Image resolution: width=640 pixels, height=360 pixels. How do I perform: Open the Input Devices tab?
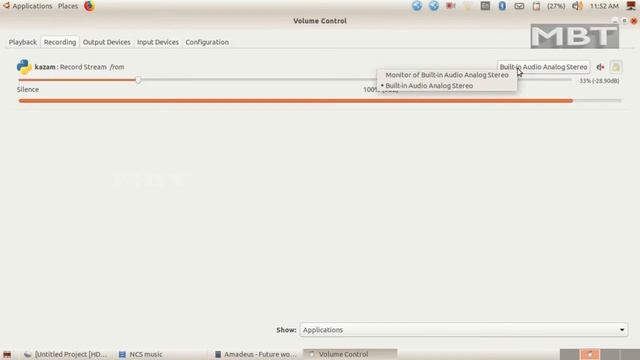tap(158, 42)
